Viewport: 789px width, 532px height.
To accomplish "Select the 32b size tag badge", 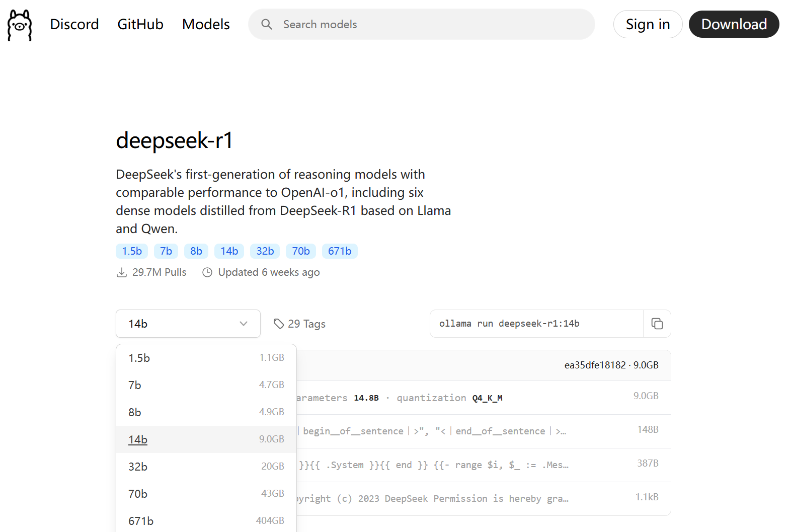I will click(265, 251).
